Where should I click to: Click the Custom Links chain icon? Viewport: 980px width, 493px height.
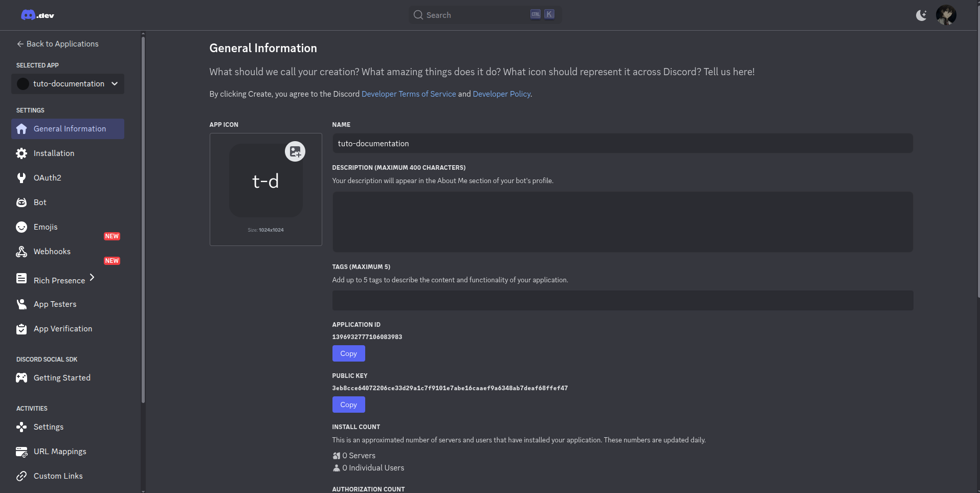tap(21, 476)
